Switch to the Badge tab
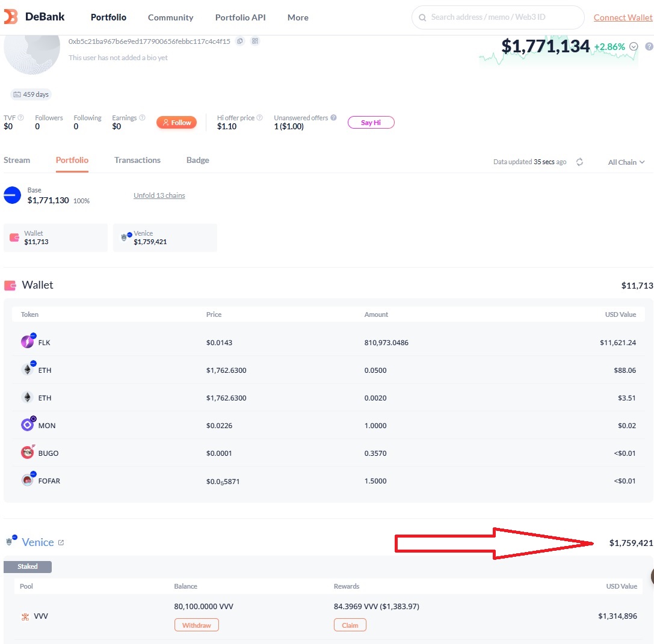 click(x=198, y=160)
